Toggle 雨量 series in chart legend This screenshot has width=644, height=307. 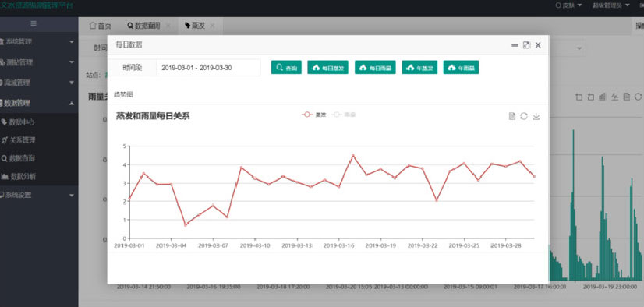[x=343, y=115]
